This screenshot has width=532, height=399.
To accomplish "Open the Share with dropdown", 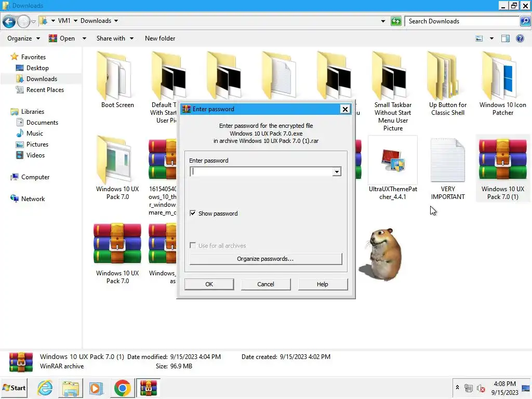I will 115,38.
